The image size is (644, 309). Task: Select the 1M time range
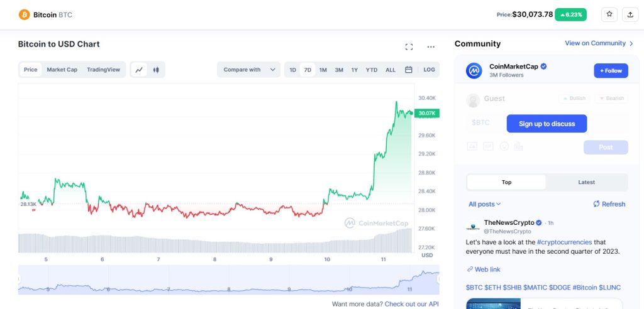click(323, 70)
